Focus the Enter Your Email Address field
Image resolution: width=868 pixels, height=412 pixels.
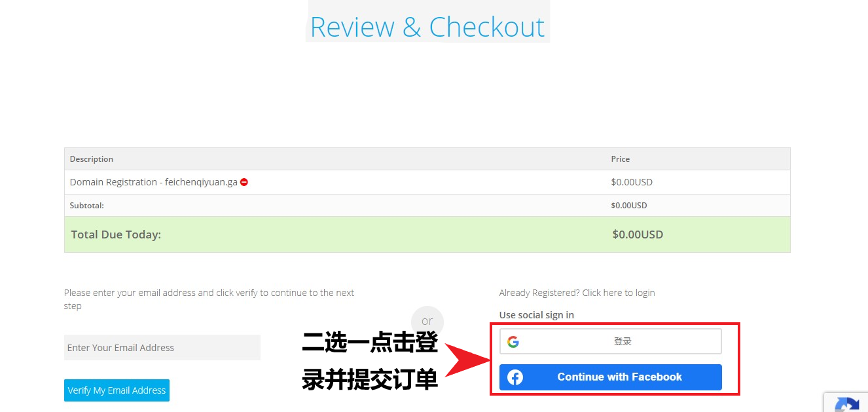(x=162, y=348)
